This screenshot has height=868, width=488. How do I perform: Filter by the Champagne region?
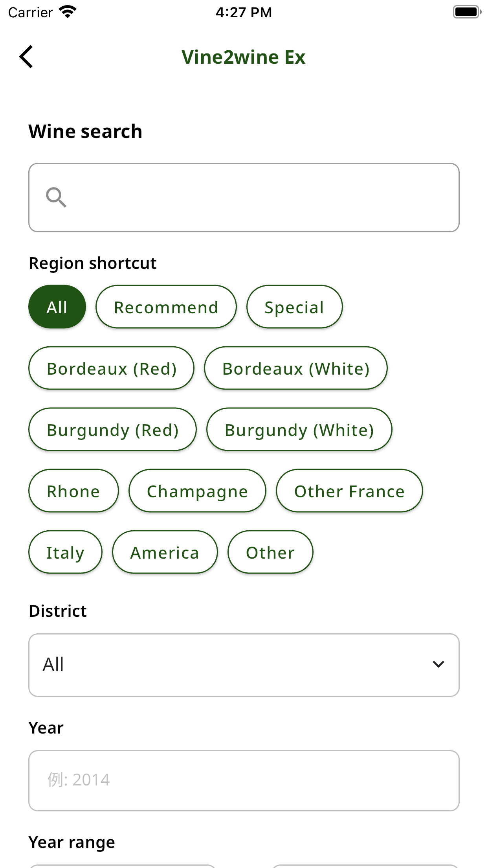click(x=198, y=491)
